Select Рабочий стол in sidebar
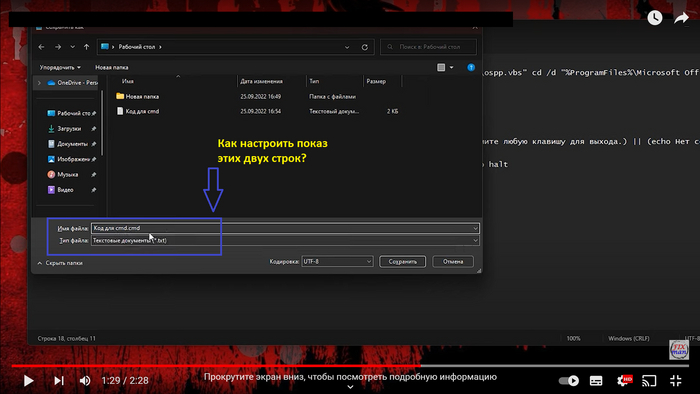This screenshot has height=394, width=700. [71, 113]
